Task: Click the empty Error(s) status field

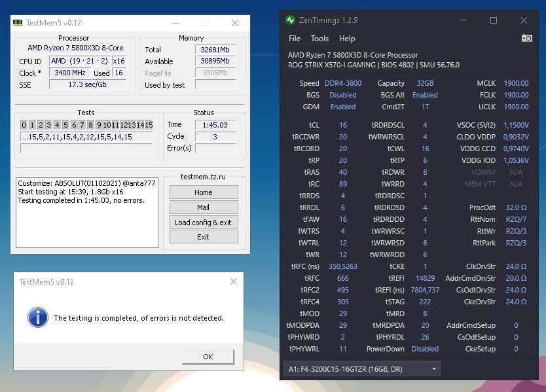Action: coord(215,149)
